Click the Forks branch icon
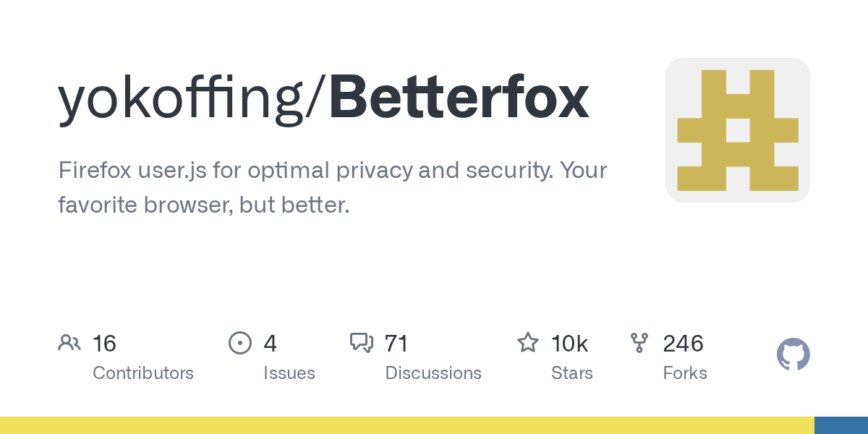Image resolution: width=868 pixels, height=434 pixels. click(639, 342)
